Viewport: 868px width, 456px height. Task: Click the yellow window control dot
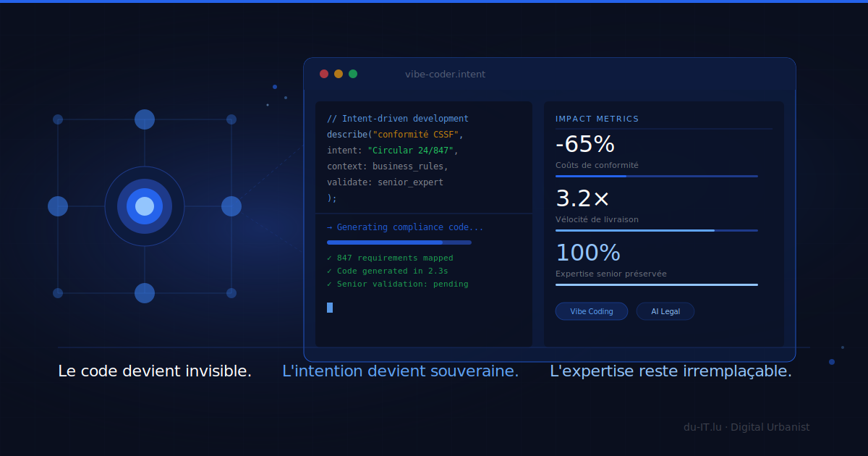(338, 73)
